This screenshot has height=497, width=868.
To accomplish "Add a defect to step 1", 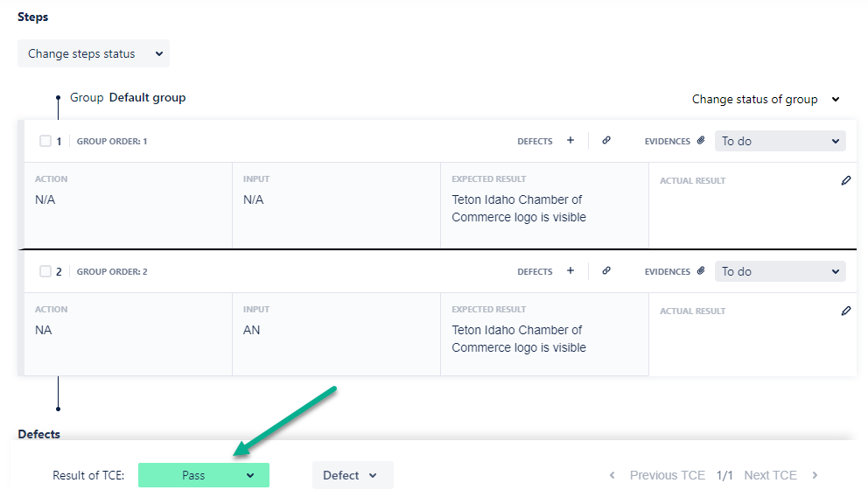I will [x=570, y=140].
